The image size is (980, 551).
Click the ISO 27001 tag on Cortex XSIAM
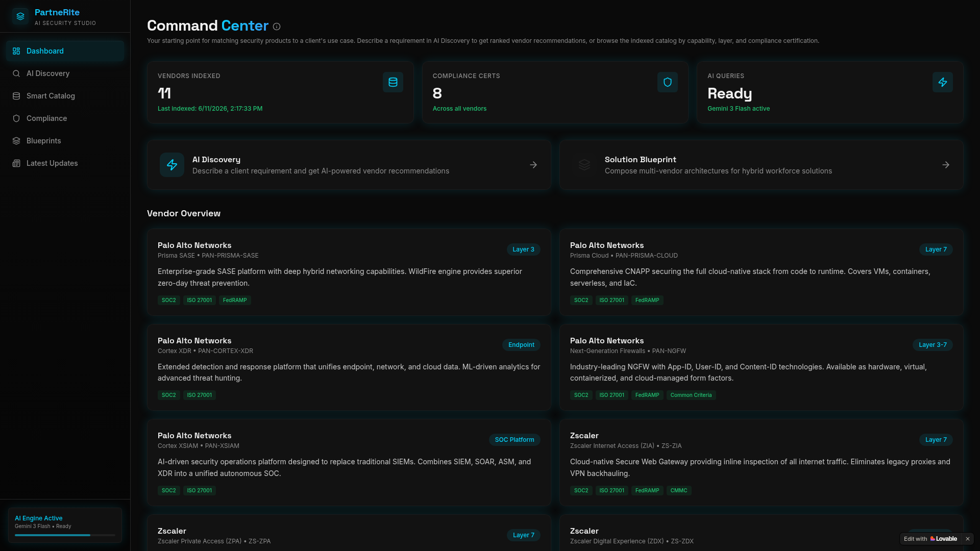[200, 491]
